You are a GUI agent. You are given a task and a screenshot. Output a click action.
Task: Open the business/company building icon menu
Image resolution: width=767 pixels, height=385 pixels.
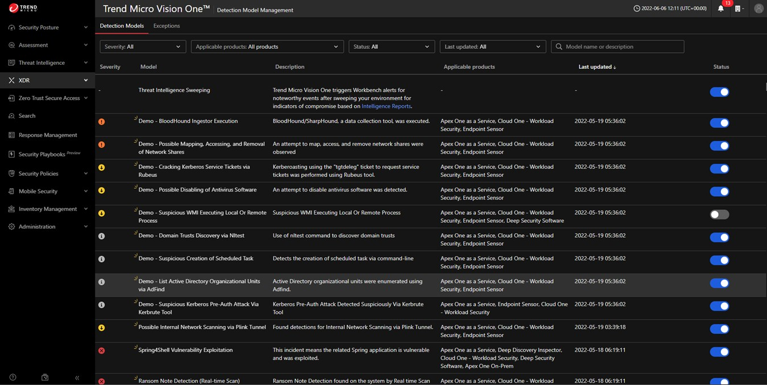pyautogui.click(x=737, y=9)
